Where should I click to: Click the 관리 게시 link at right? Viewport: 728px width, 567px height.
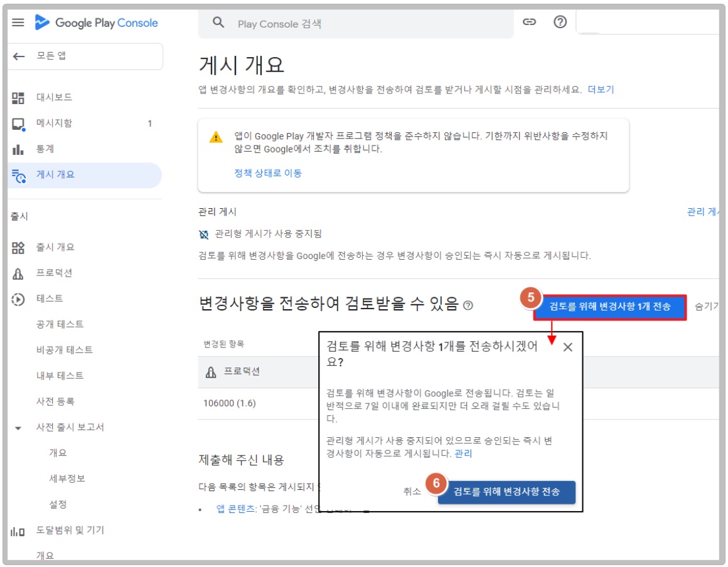tap(702, 212)
